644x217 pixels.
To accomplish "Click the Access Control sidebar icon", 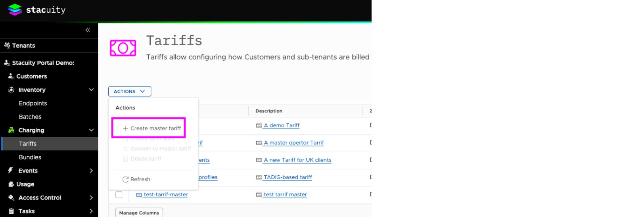I will click(11, 198).
